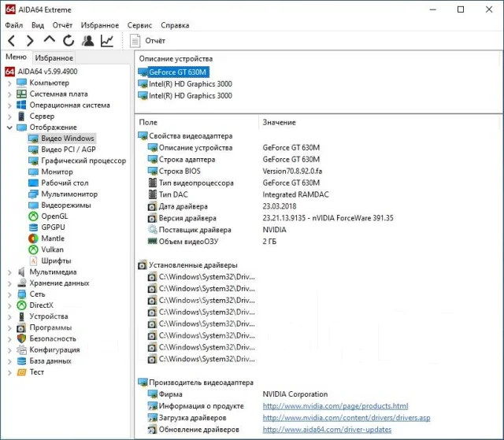Select the Шрифты fonts icon
504x440 pixels.
(x=33, y=261)
